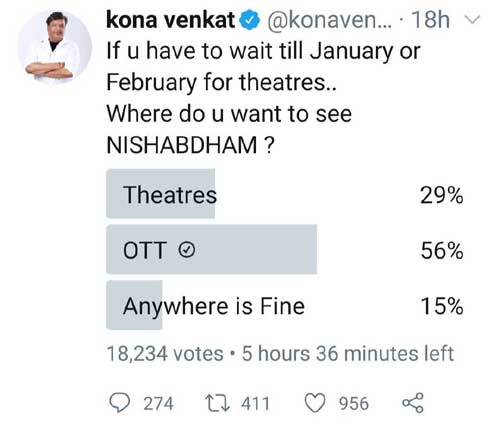The height and width of the screenshot is (424, 500).
Task: Open the @konaven... handle link
Action: coord(329,20)
